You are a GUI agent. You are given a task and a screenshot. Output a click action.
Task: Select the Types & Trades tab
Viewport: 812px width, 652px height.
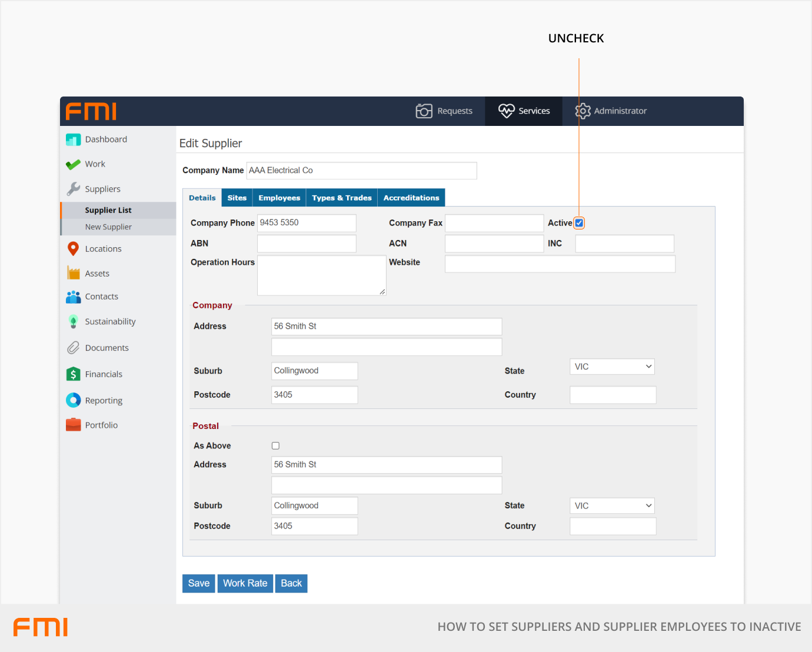click(341, 198)
